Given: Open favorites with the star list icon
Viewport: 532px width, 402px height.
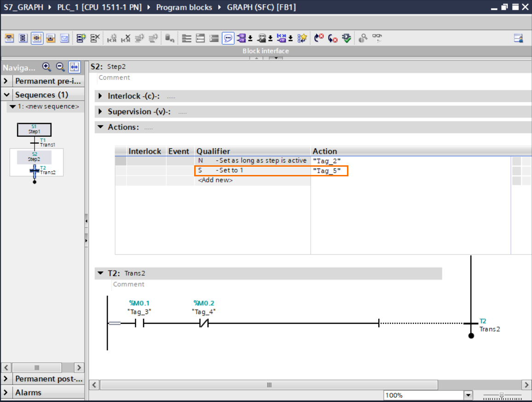Looking at the screenshot, I should (x=302, y=38).
